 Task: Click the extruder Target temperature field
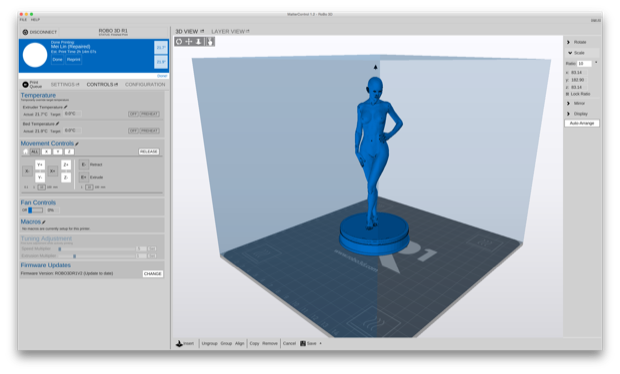73,114
